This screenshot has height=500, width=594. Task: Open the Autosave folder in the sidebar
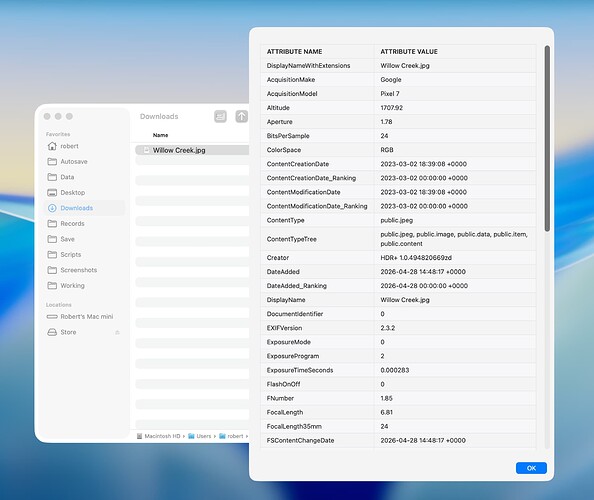coord(74,162)
